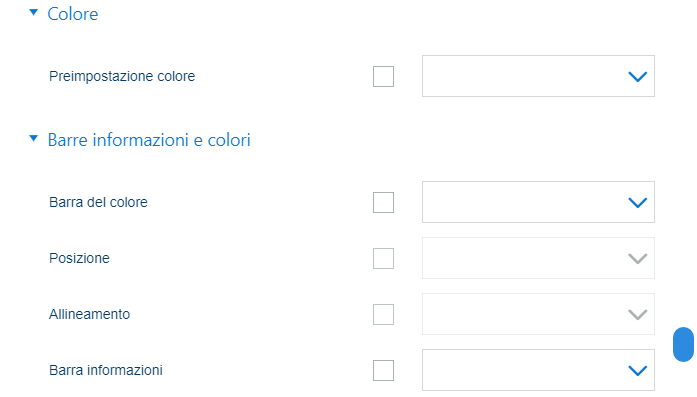697x397 pixels.
Task: Select the Barra del colore label
Action: coord(98,202)
